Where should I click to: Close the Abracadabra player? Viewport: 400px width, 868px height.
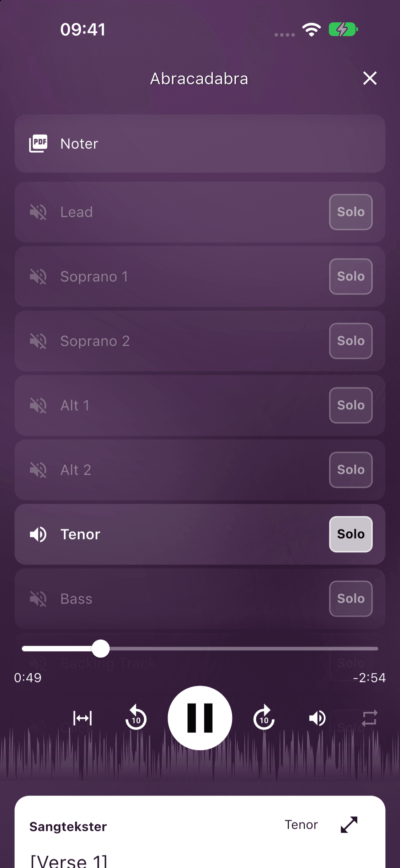pos(370,78)
